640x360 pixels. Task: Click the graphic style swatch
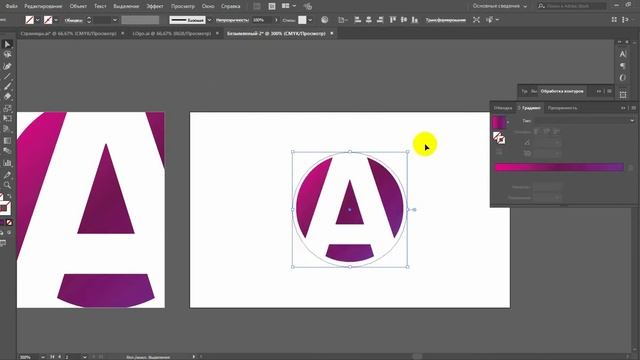[x=302, y=20]
